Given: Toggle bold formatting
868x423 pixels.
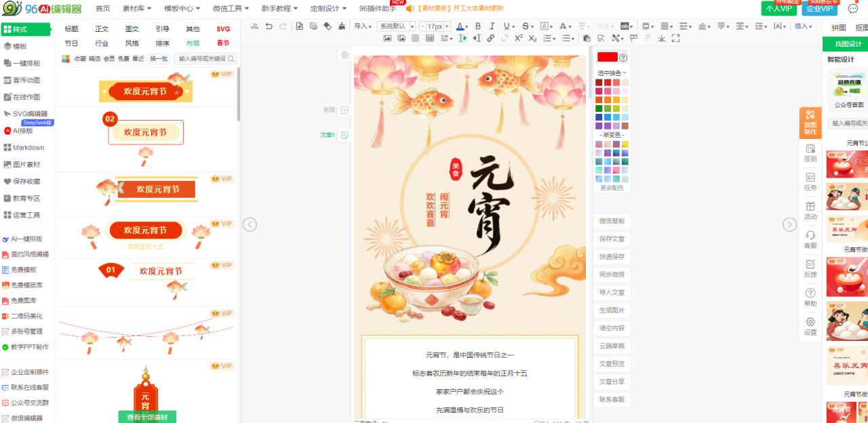Looking at the screenshot, I should 477,26.
